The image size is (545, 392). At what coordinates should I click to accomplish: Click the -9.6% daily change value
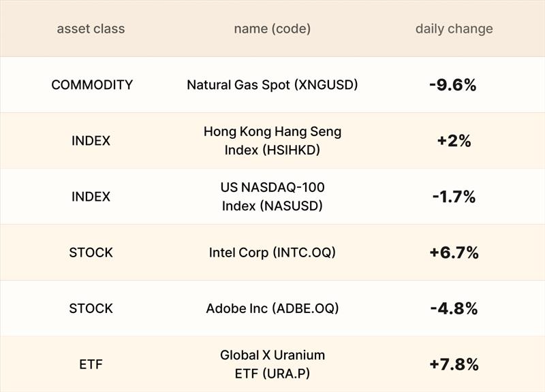pyautogui.click(x=454, y=85)
